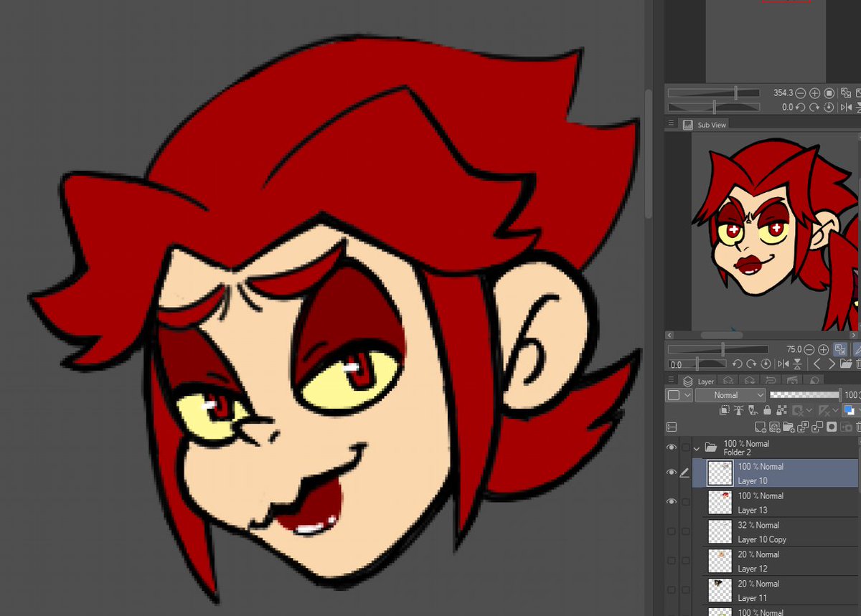The height and width of the screenshot is (616, 861).
Task: Zoom in the Sub View image
Action: coord(824,350)
